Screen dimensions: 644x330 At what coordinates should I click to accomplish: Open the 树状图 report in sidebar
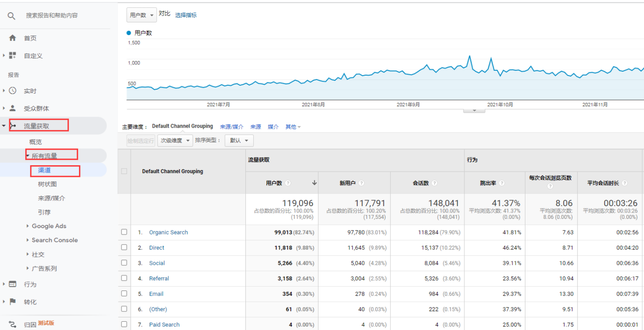(47, 184)
